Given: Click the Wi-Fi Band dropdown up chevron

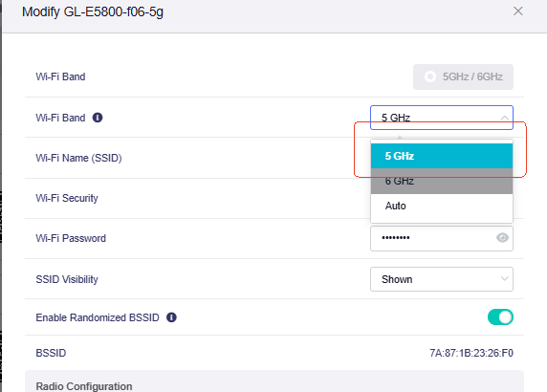Looking at the screenshot, I should tap(504, 118).
